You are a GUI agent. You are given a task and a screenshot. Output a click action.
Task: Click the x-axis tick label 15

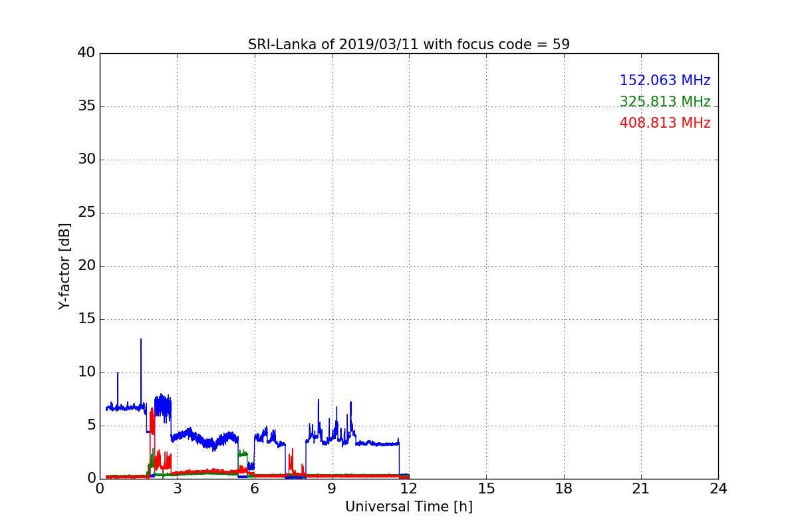pos(486,488)
